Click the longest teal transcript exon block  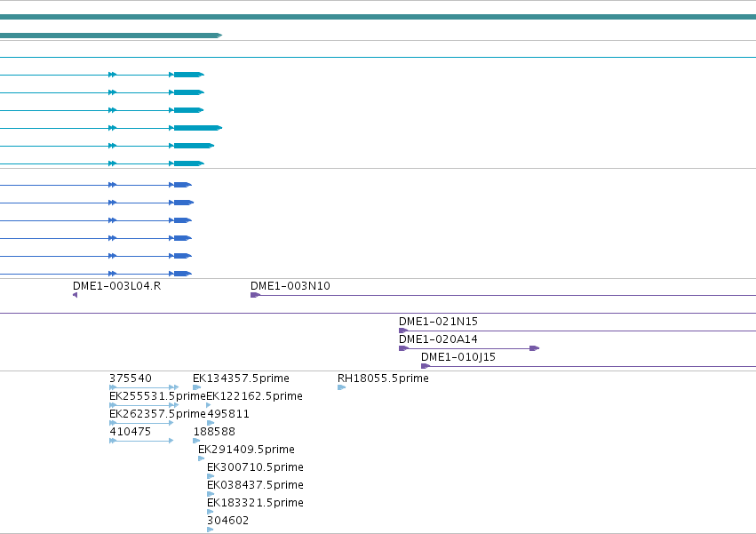(x=198, y=128)
